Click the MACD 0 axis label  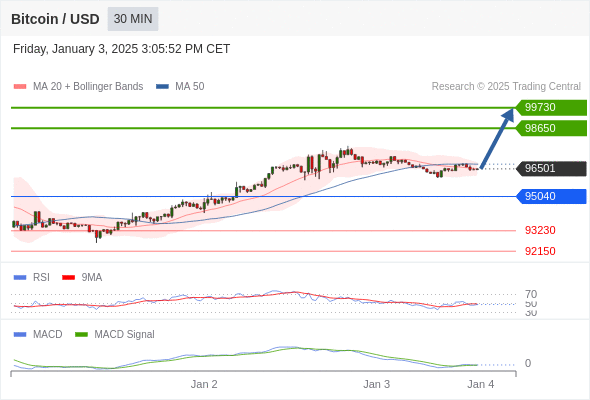point(528,363)
